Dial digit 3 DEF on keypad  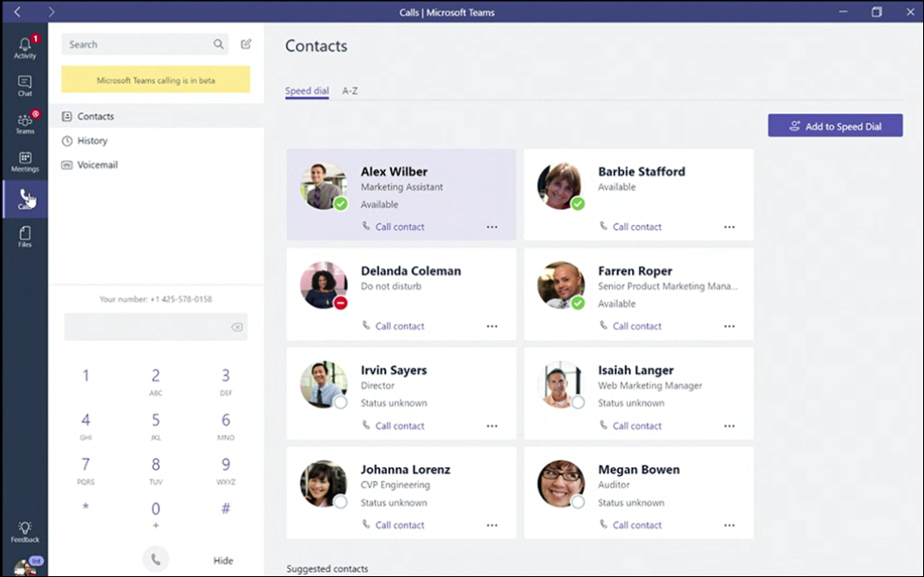pos(226,381)
